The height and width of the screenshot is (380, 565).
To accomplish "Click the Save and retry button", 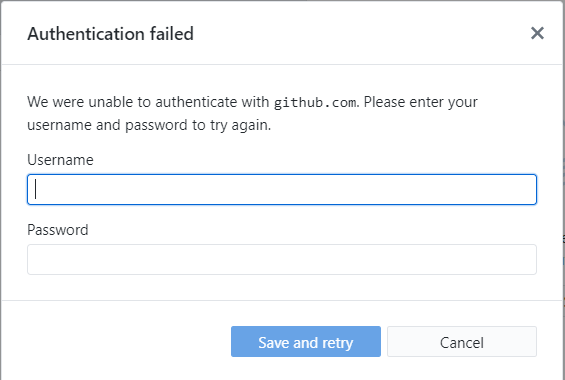I will pos(306,341).
